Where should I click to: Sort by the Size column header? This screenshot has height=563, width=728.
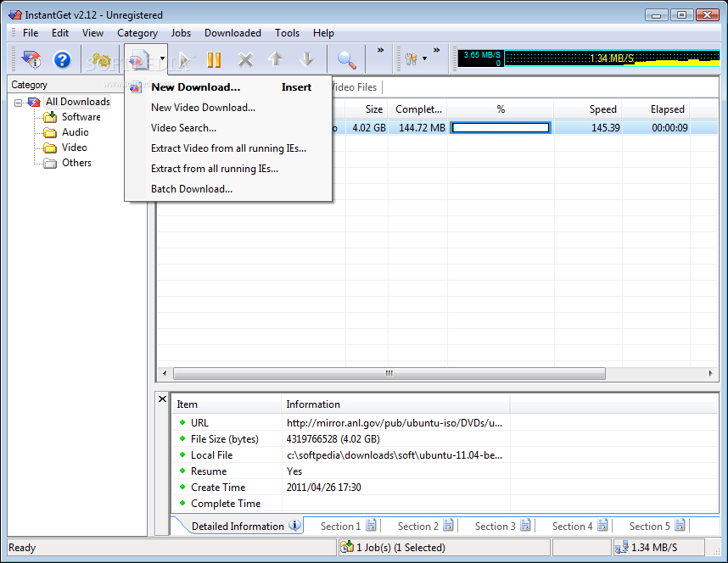pos(367,109)
